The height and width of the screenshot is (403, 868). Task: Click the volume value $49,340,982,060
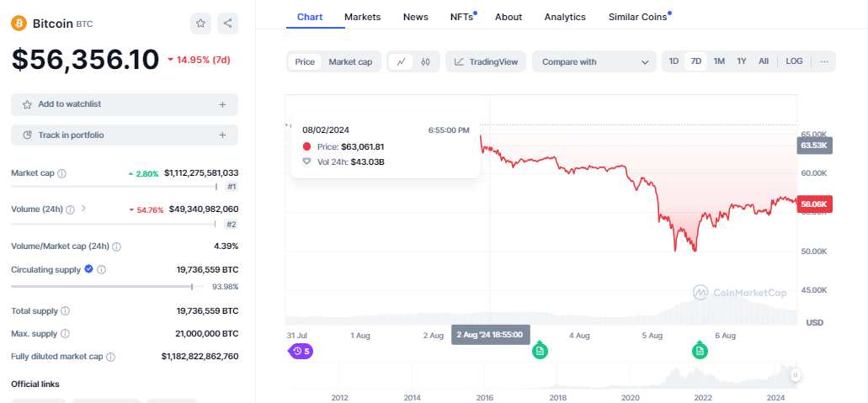(x=204, y=209)
